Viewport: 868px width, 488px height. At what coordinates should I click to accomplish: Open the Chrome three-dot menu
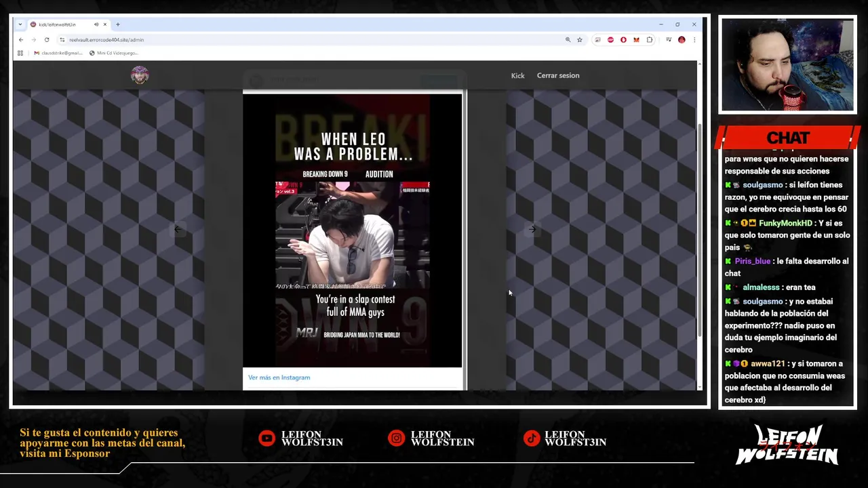pos(694,40)
